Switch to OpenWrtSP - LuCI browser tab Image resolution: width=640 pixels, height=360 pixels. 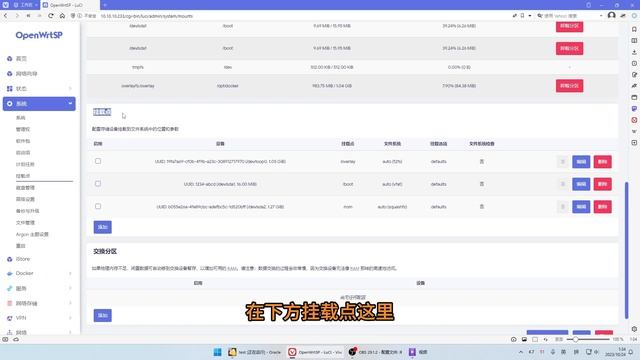click(x=69, y=5)
